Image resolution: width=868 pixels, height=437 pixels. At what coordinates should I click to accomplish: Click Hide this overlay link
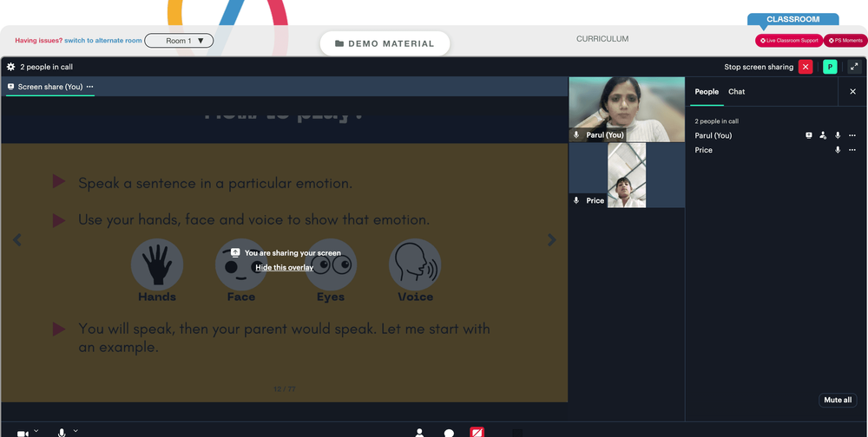285,268
